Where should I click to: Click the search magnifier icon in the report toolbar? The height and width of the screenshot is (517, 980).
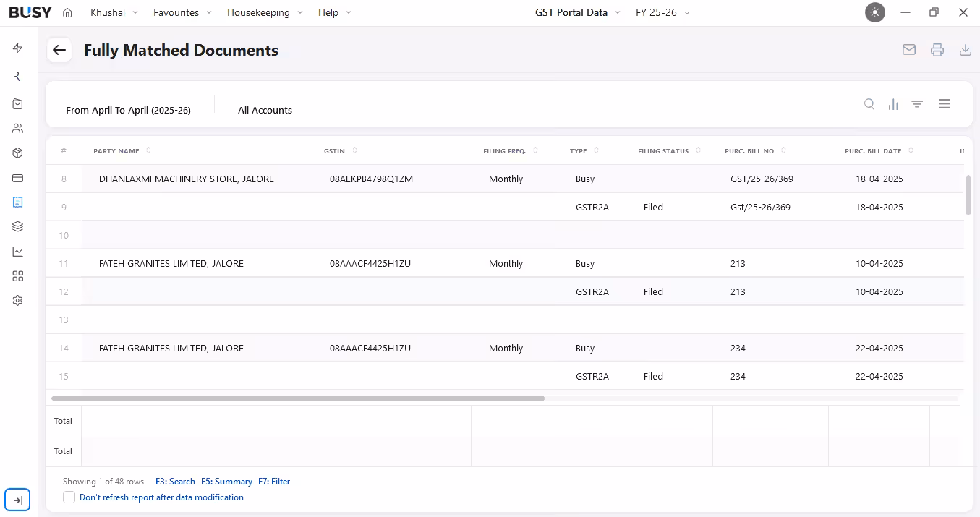pyautogui.click(x=869, y=104)
